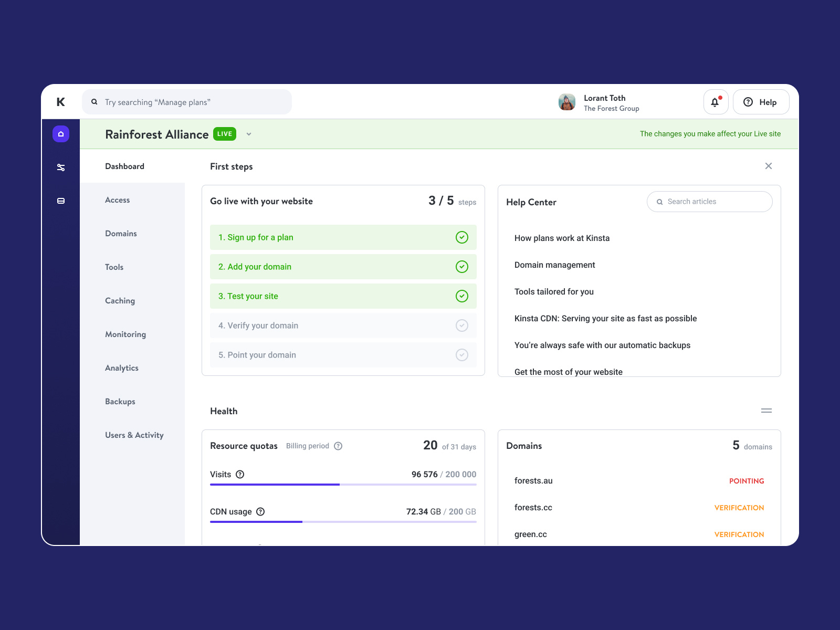Screen dimensions: 840x630
Task: Click the Visits help question-mark icon
Action: tap(240, 474)
